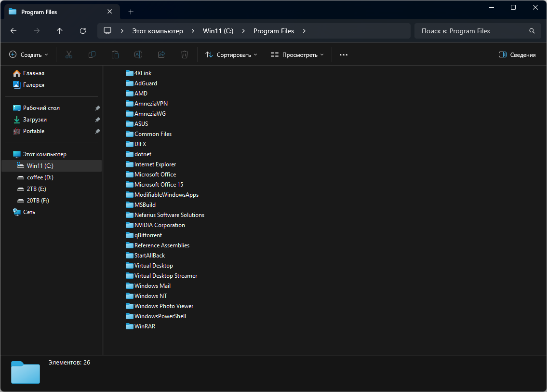Screen dimensions: 547x392
Task: Go back with the left arrow button
Action: point(13,31)
